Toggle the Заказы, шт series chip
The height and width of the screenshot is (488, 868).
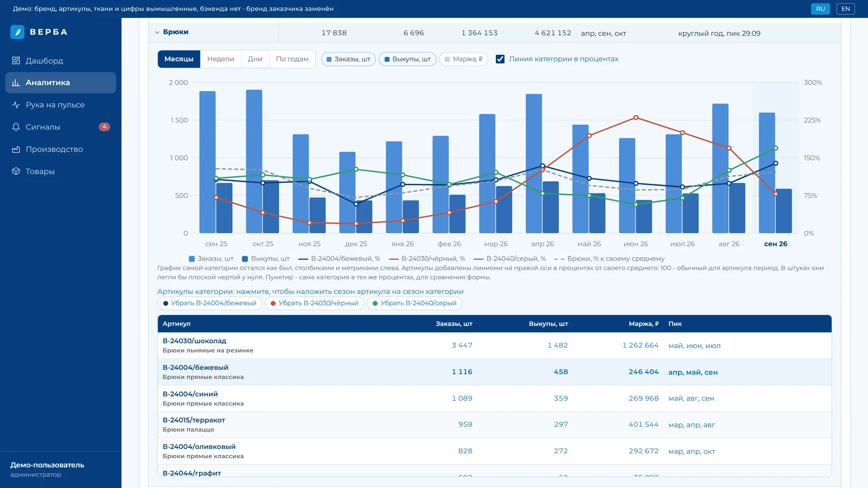[x=348, y=59]
